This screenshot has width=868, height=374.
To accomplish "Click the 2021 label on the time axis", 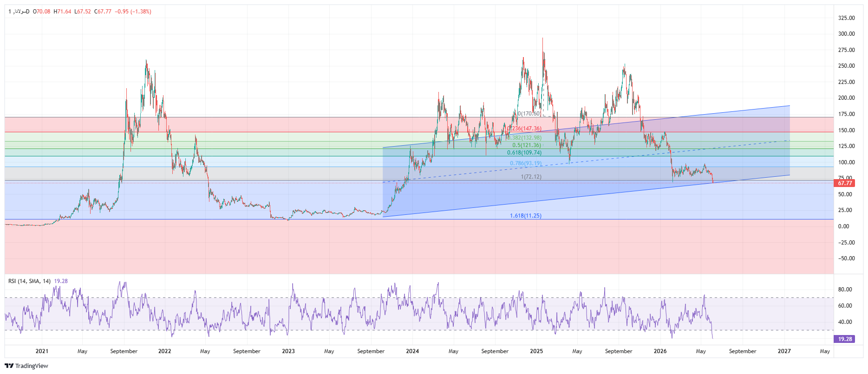I will pos(42,351).
